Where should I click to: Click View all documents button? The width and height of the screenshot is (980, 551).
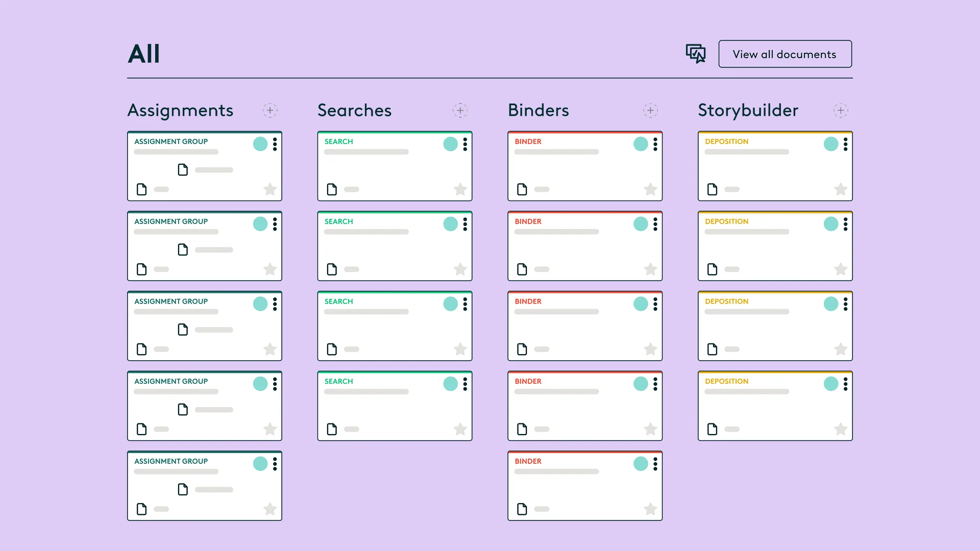click(785, 54)
